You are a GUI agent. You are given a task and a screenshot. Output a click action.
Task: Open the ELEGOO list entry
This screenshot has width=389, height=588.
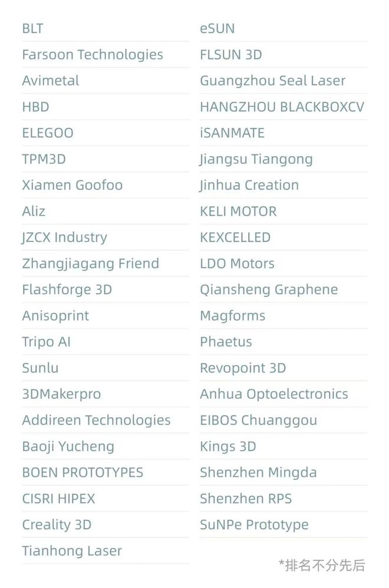pyautogui.click(x=48, y=133)
